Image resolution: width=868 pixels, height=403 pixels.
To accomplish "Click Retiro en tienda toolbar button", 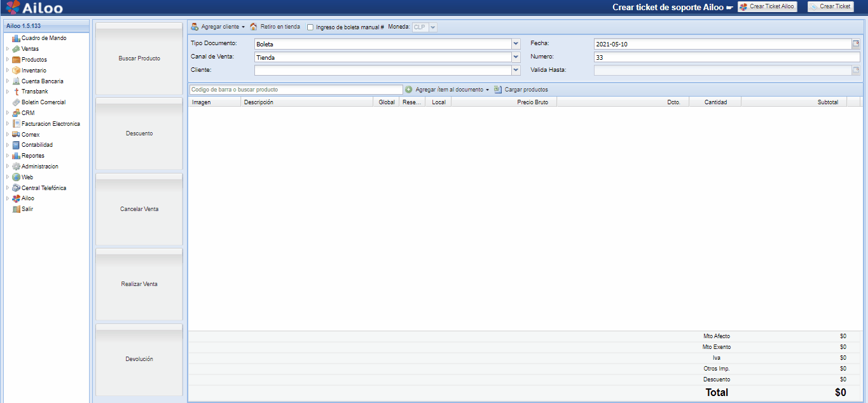I will pyautogui.click(x=275, y=27).
